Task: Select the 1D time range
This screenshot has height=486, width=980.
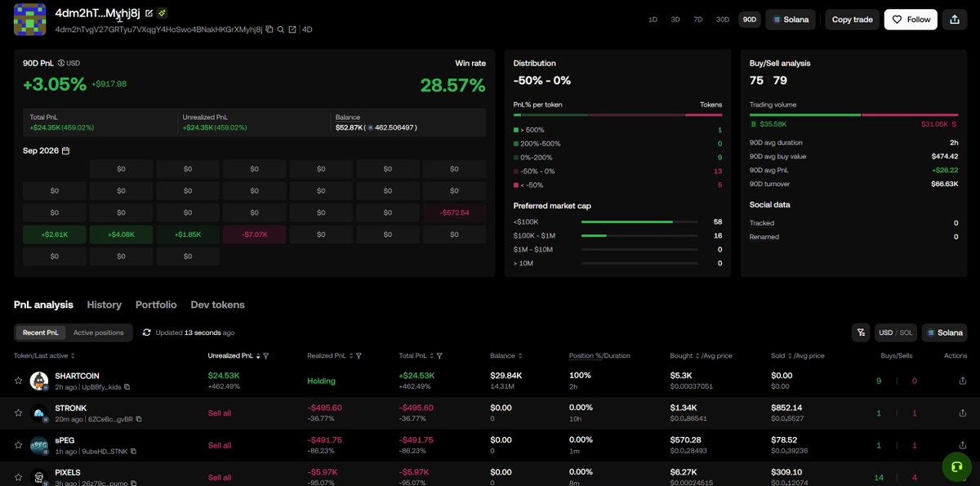Action: [x=653, y=20]
